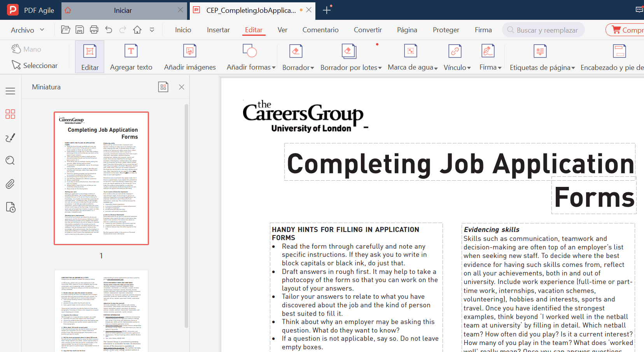Activate the Seleccionar tool
This screenshot has height=352, width=644.
pos(35,65)
